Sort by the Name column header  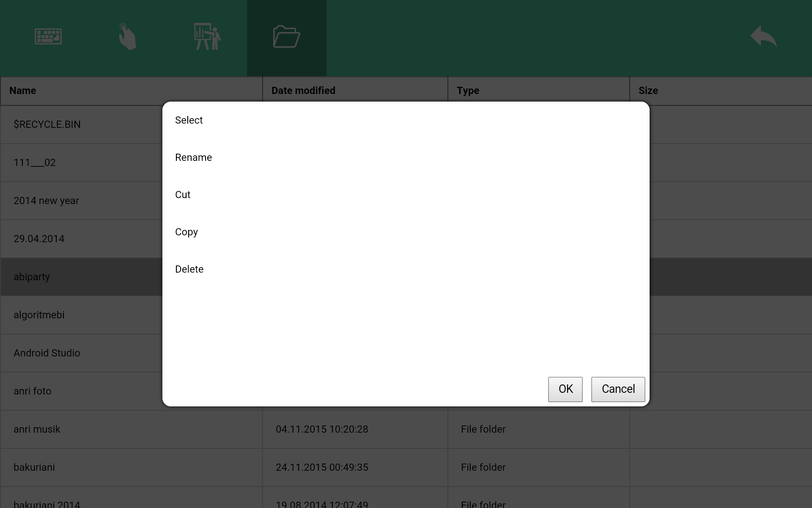pos(23,91)
